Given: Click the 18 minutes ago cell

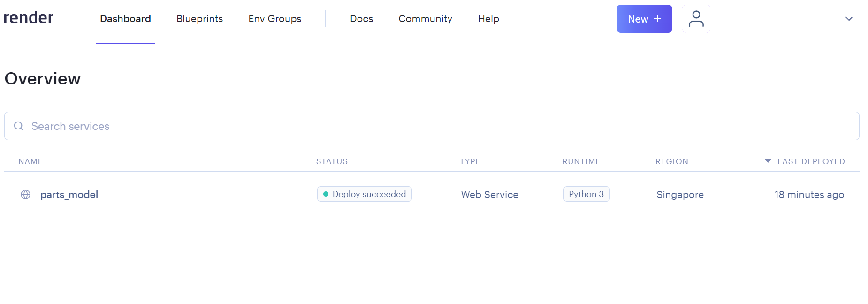Looking at the screenshot, I should (809, 195).
